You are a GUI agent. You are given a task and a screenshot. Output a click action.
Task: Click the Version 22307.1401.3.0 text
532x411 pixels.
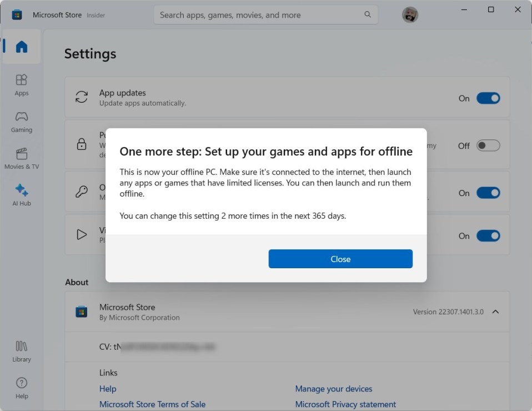pyautogui.click(x=448, y=312)
